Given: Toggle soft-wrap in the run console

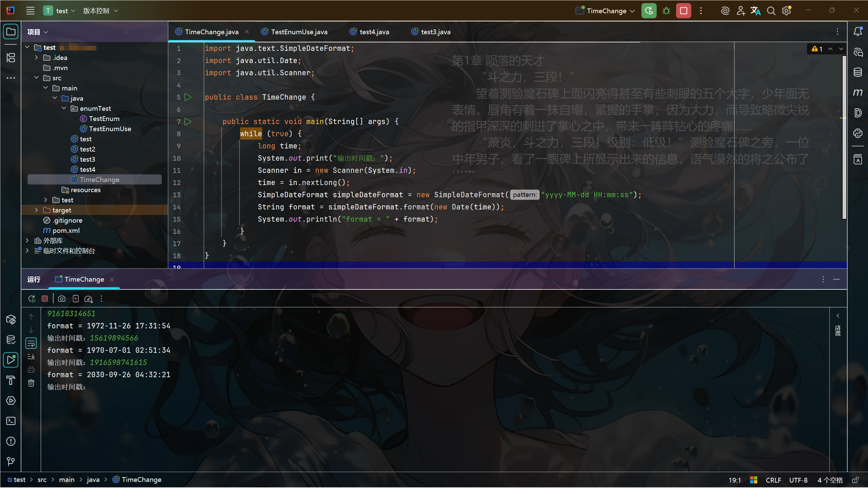Looking at the screenshot, I should click(31, 343).
